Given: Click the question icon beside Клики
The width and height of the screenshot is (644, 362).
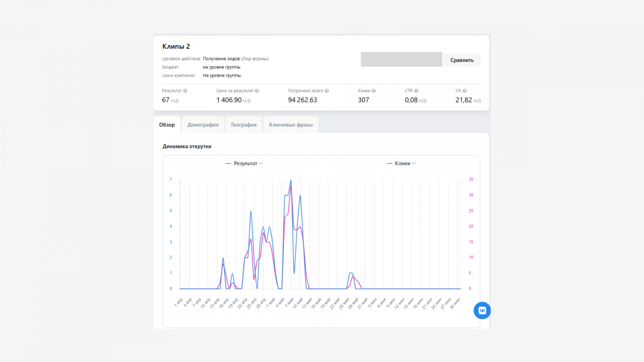Looking at the screenshot, I should (374, 91).
